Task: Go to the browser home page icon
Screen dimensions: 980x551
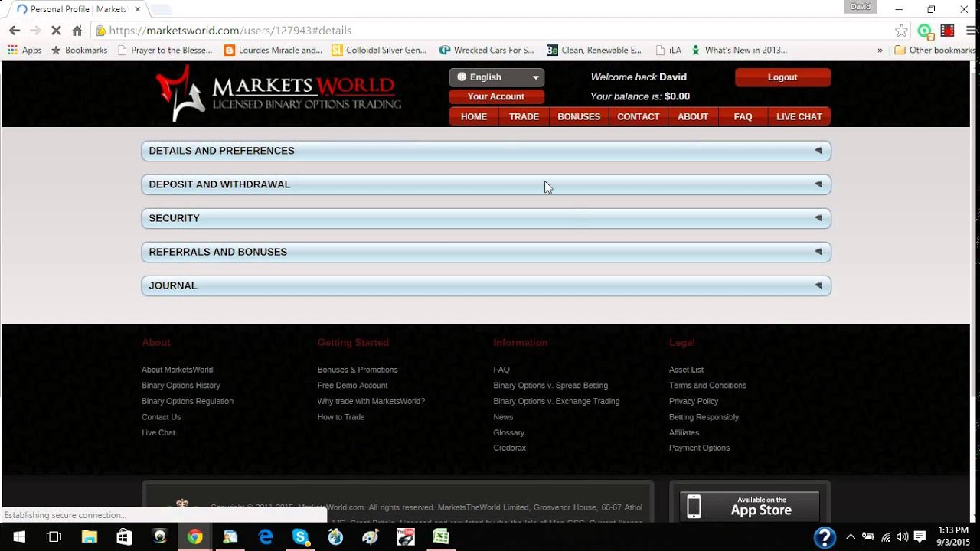Action: (77, 31)
